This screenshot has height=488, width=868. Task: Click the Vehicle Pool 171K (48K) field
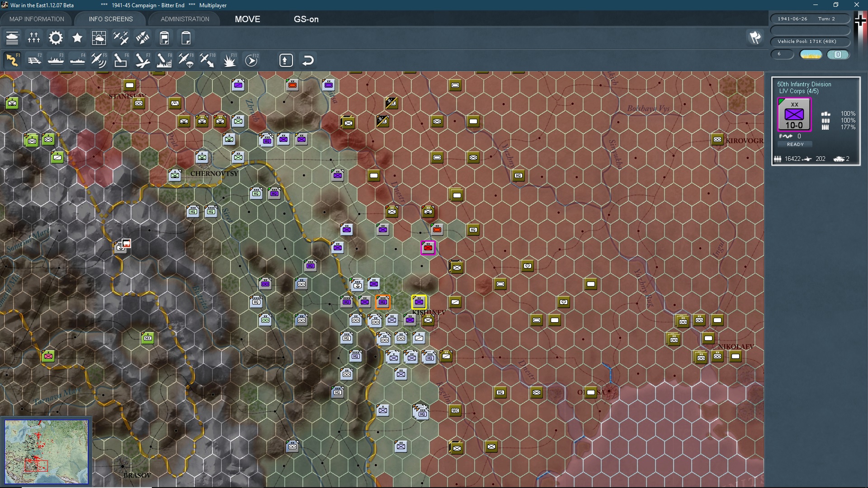point(810,41)
